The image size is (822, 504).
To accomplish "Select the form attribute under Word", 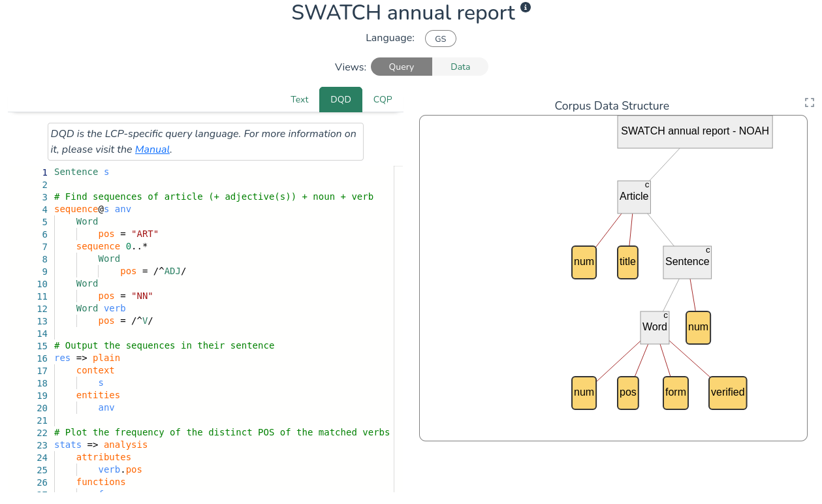I will pyautogui.click(x=675, y=392).
